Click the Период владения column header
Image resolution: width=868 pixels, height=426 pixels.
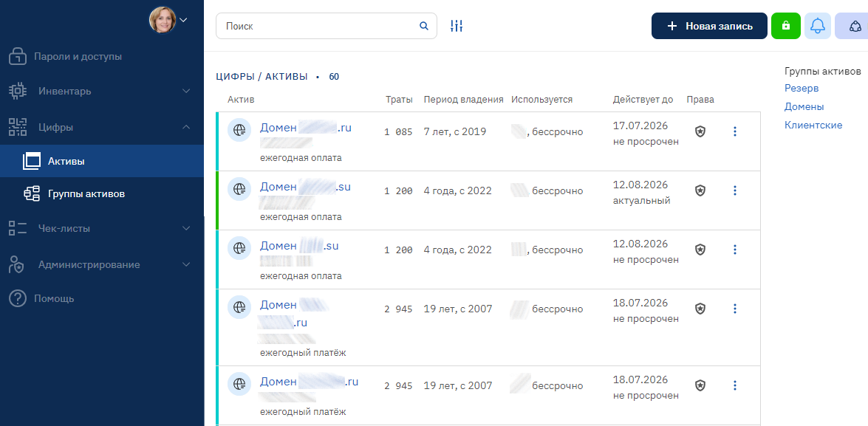463,100
